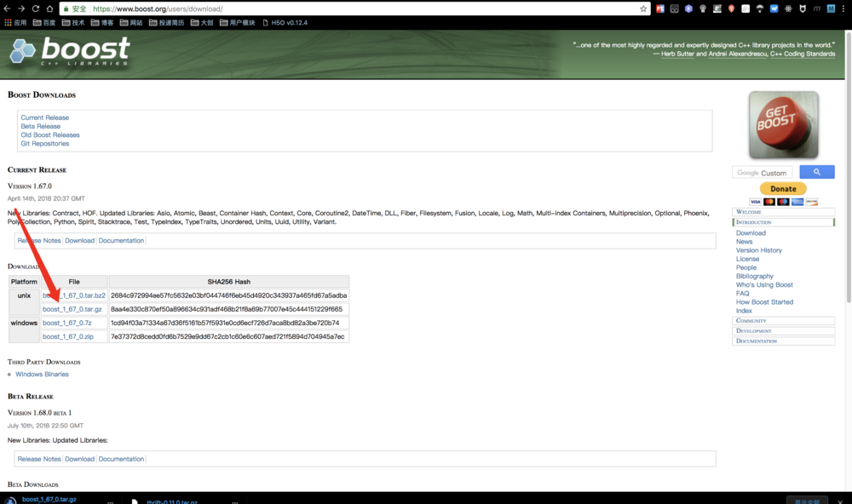
Task: Reload the page with the refresh icon
Action: [x=35, y=9]
